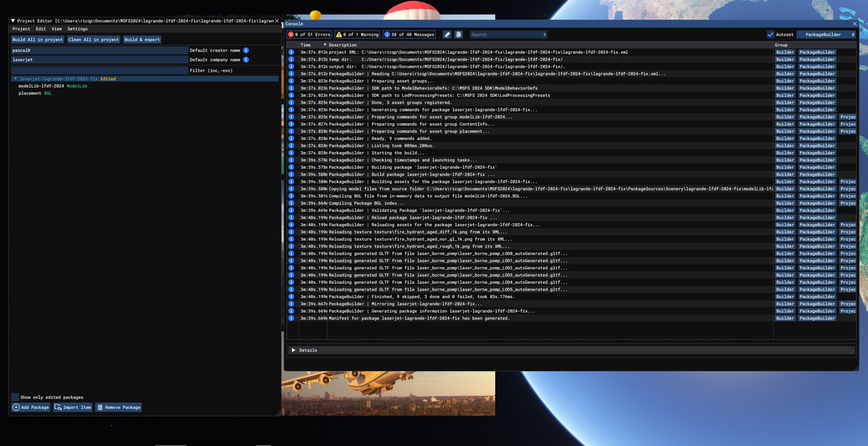
Task: Click info icon of 'fire_hydrant_aged_rough_1k.png' row
Action: 292,246
